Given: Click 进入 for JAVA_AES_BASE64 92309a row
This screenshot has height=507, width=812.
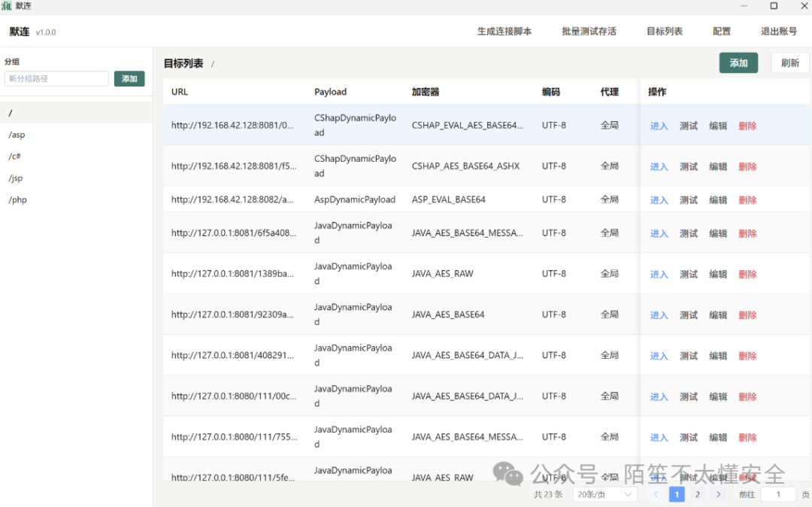Looking at the screenshot, I should 659,315.
